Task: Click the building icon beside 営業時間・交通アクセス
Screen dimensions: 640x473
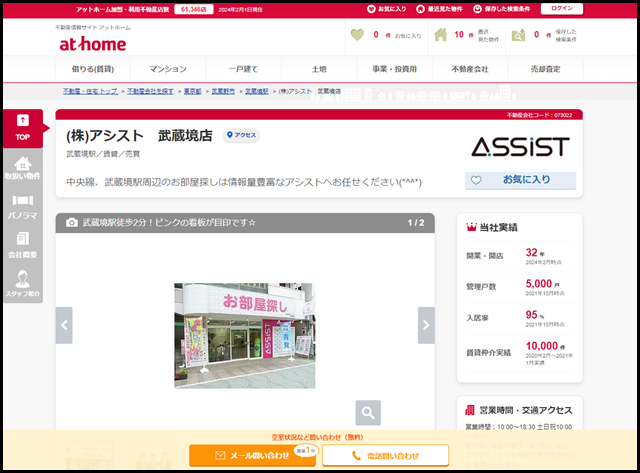Action: tap(470, 410)
